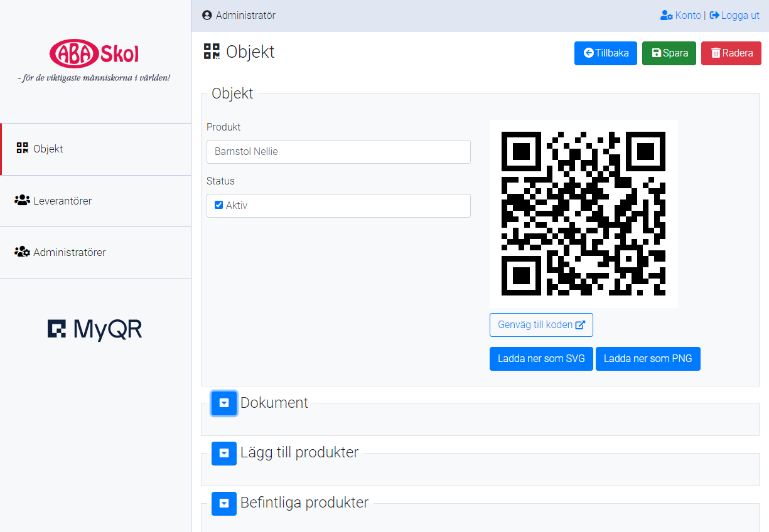The image size is (769, 532).
Task: Click the people icon beside Leverantörer
Action: pyautogui.click(x=22, y=201)
